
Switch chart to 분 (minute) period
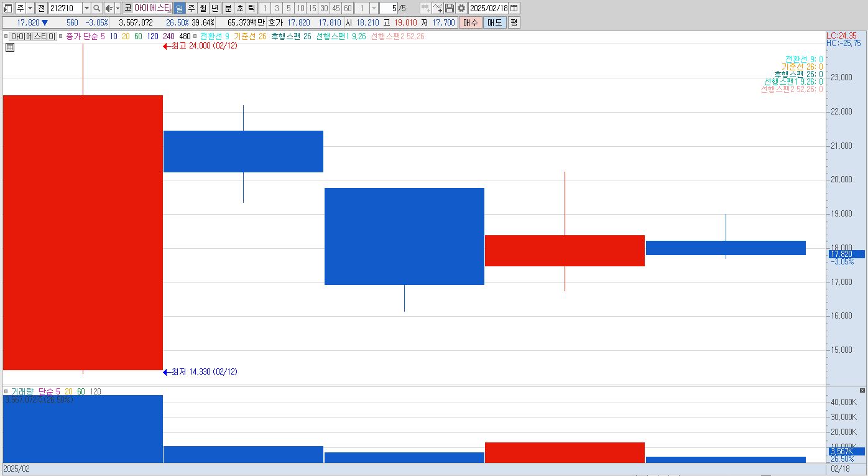coord(228,8)
